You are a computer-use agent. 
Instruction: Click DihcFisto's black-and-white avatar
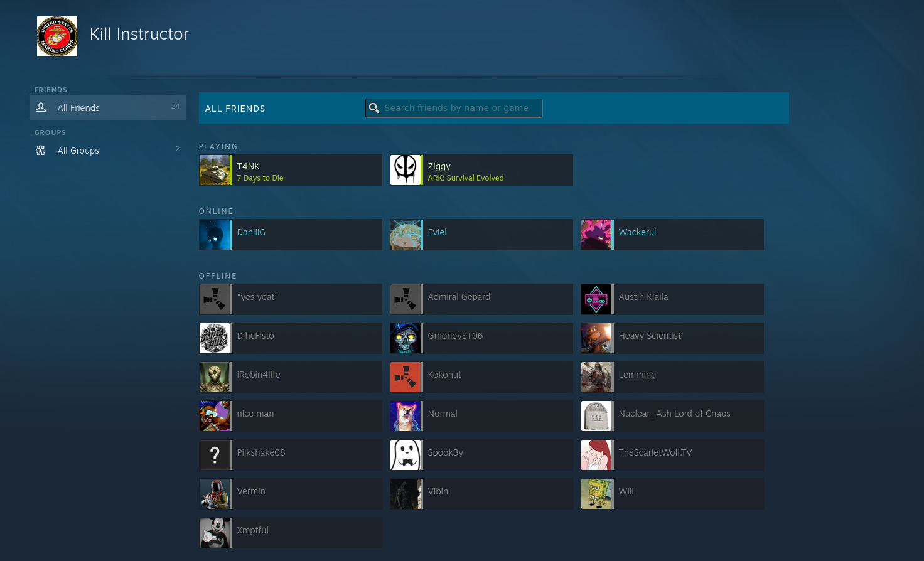pos(215,338)
